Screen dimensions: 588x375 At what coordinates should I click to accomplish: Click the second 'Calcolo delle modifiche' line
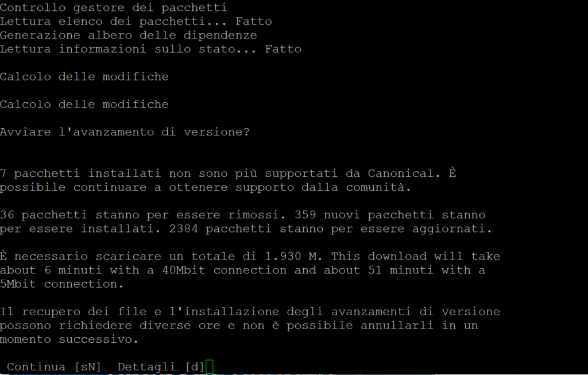(84, 105)
